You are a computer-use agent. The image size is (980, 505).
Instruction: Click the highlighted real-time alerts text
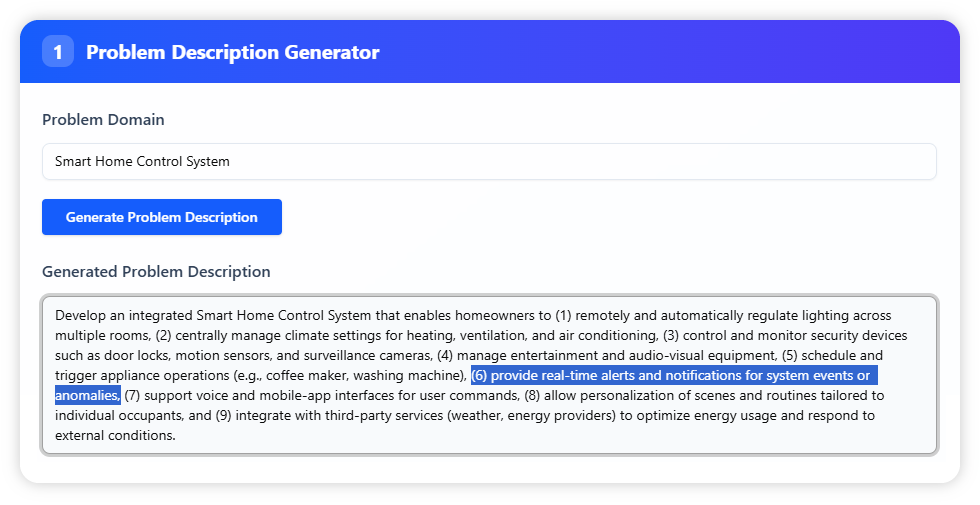[x=672, y=375]
